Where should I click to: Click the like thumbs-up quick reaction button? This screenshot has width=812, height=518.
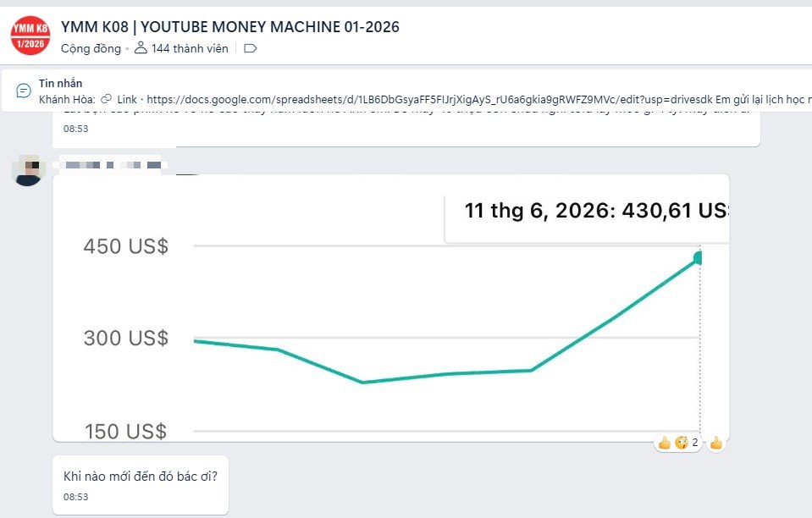716,443
